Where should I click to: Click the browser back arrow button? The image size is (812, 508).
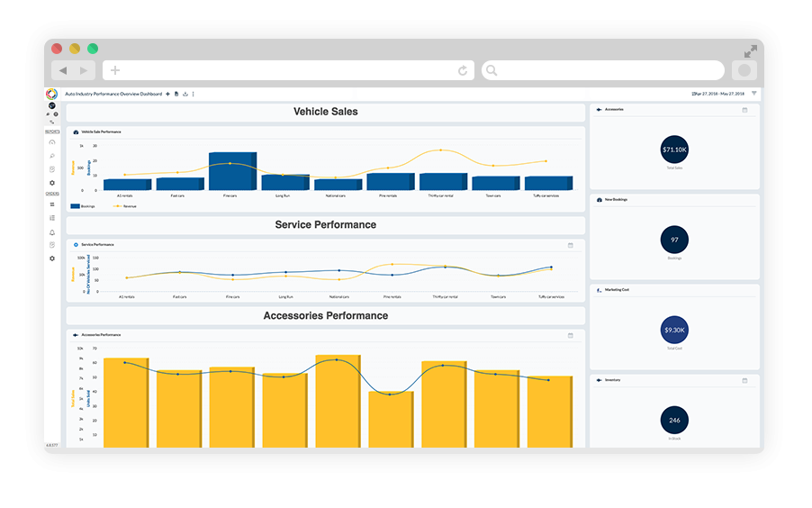(63, 70)
